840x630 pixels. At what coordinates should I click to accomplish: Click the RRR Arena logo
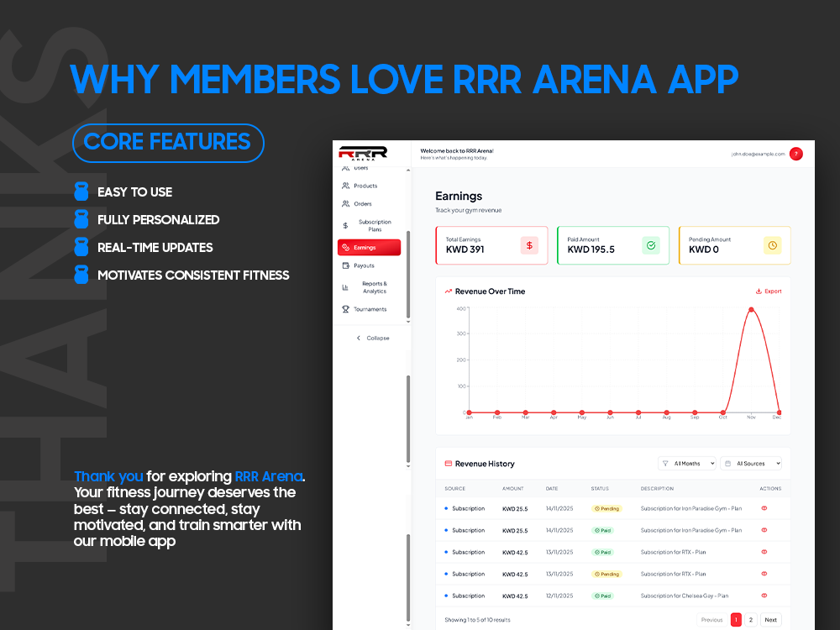click(x=363, y=153)
